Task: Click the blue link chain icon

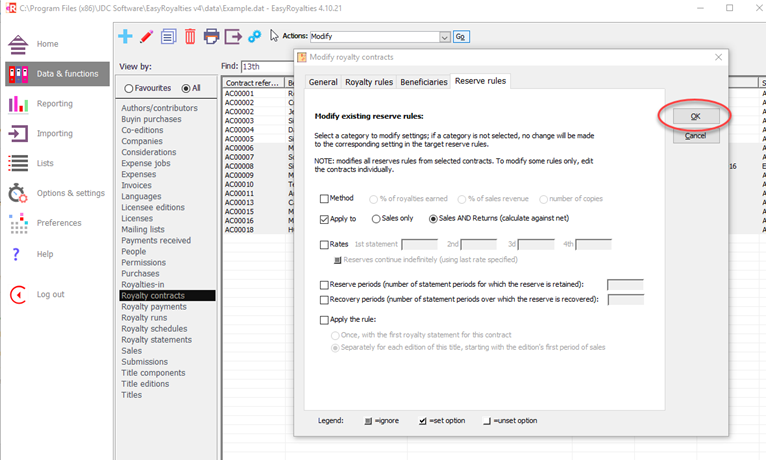Action: pyautogui.click(x=255, y=36)
